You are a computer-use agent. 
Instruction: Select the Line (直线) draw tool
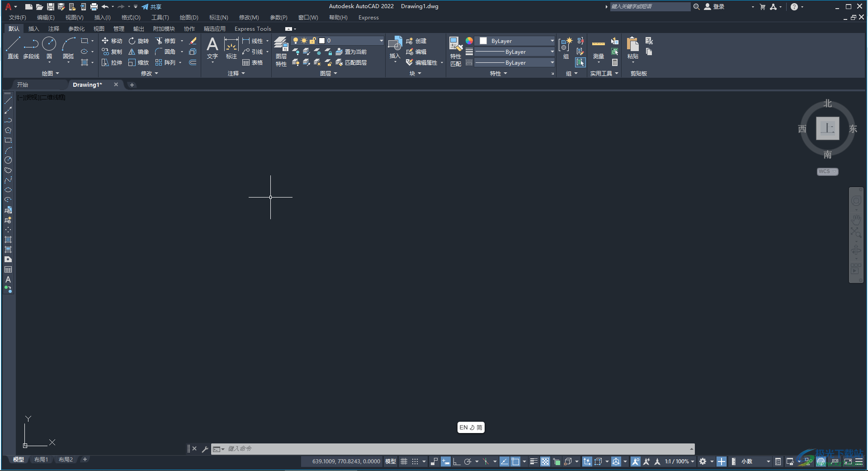coord(13,48)
